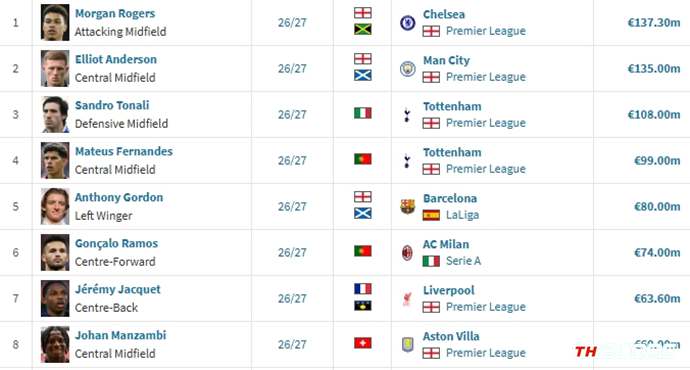Image resolution: width=690 pixels, height=370 pixels.
Task: Click the €137.30m transfer fee link
Action: (x=654, y=23)
